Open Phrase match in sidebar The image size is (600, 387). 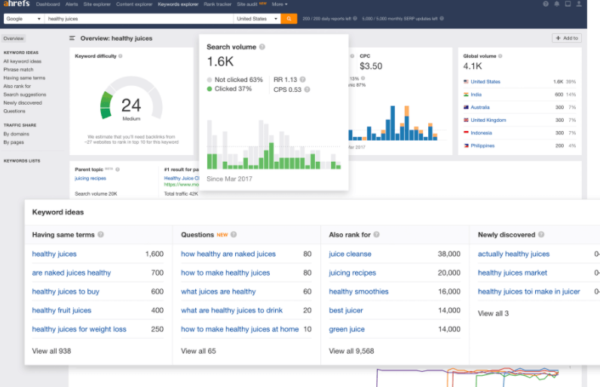[18, 69]
